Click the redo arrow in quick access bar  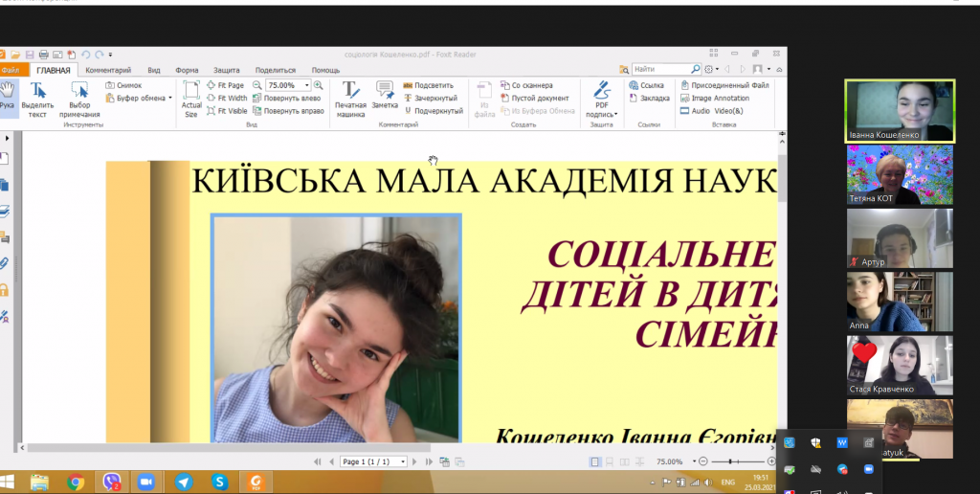coord(100,55)
